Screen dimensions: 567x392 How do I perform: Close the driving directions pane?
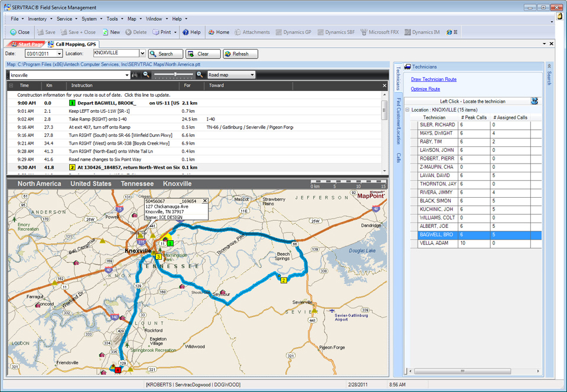pyautogui.click(x=384, y=86)
